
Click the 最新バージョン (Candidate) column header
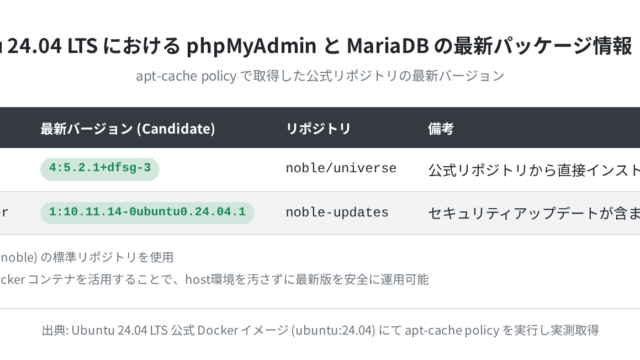click(x=128, y=129)
